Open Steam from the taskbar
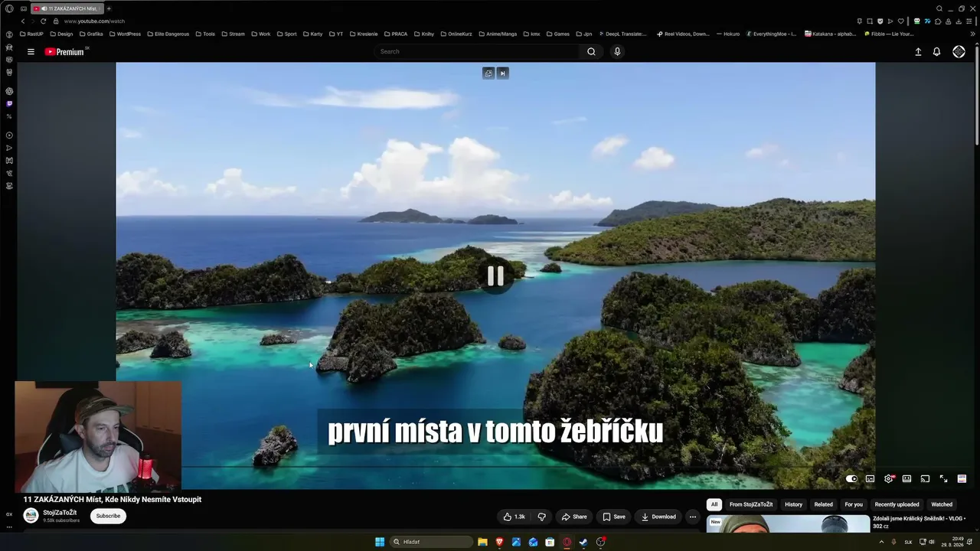Screen dimensions: 980x551 (583, 542)
